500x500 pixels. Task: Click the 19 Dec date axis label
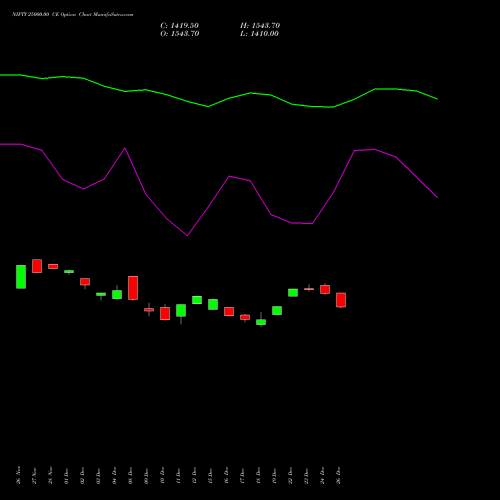click(x=274, y=475)
